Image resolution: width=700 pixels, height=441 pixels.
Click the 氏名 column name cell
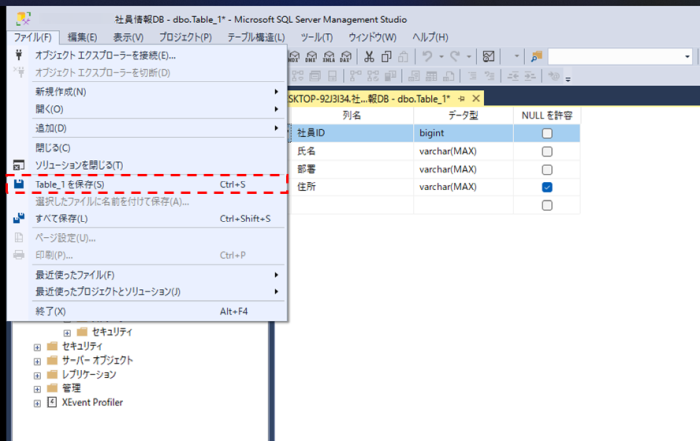point(350,151)
